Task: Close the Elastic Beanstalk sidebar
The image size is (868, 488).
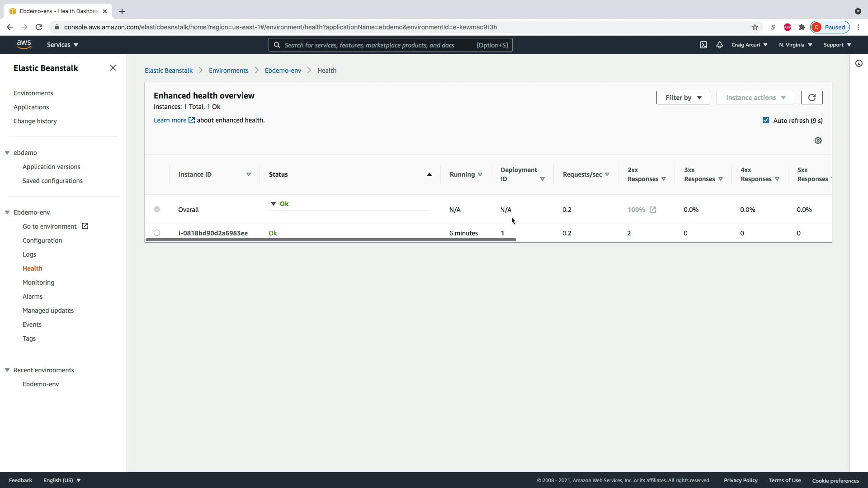Action: (x=113, y=68)
